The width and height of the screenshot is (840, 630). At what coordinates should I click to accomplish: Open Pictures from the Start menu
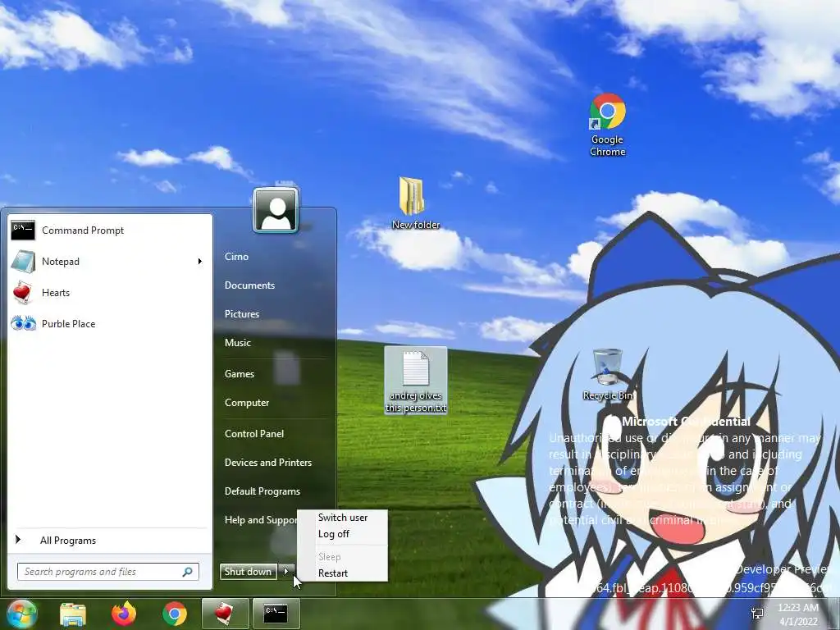(242, 314)
